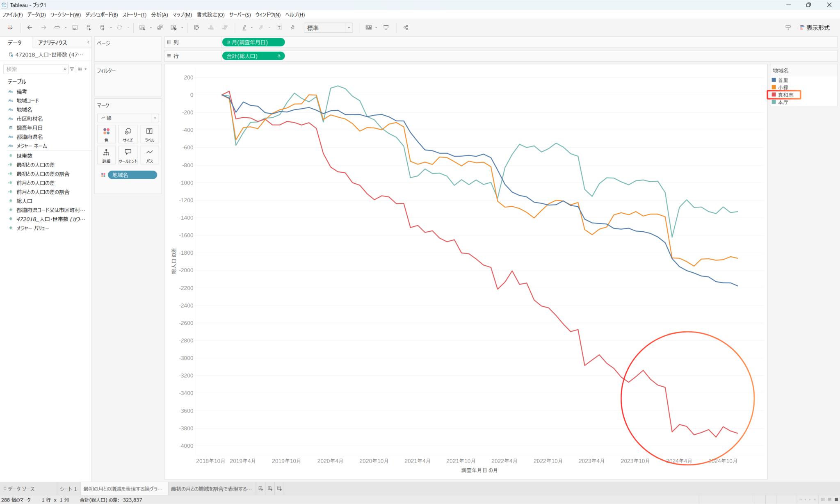Click the undo back arrow in the toolbar
Image resolution: width=840 pixels, height=504 pixels.
click(30, 27)
